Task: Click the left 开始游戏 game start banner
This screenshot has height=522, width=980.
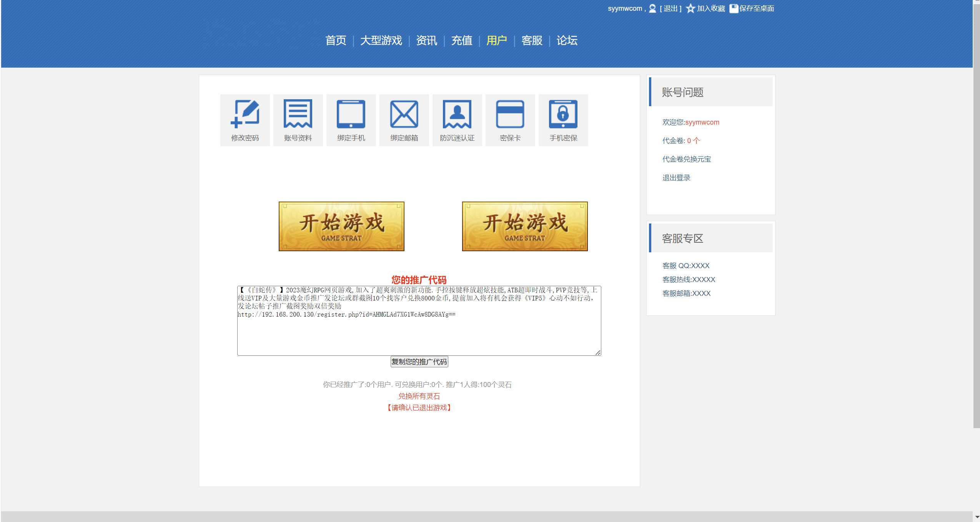Action: [341, 226]
